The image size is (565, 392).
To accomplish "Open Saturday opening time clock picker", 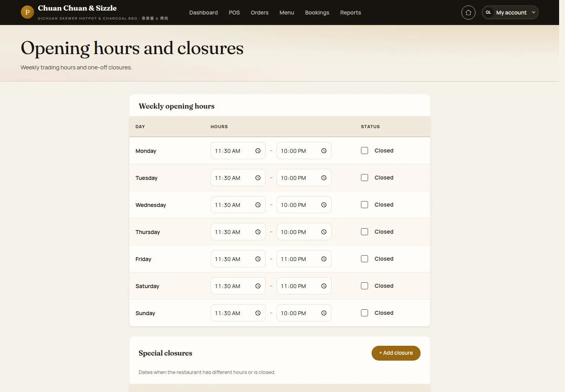I will (258, 286).
